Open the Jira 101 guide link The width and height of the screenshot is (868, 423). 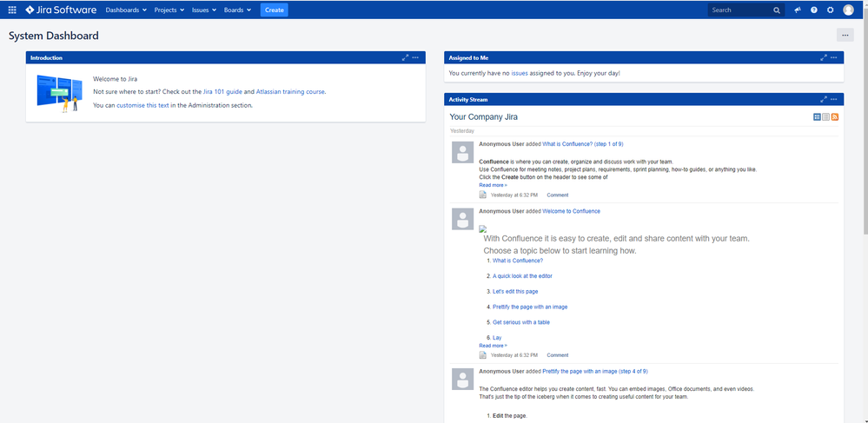(222, 91)
